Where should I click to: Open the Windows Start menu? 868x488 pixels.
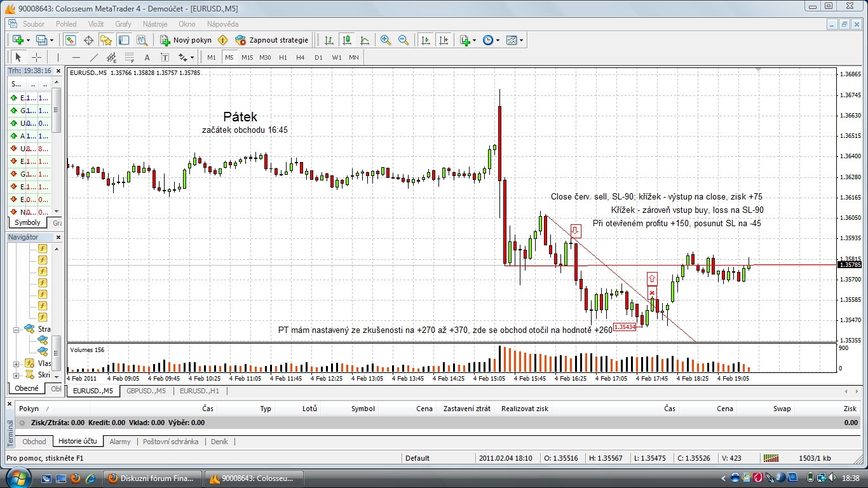click(17, 478)
